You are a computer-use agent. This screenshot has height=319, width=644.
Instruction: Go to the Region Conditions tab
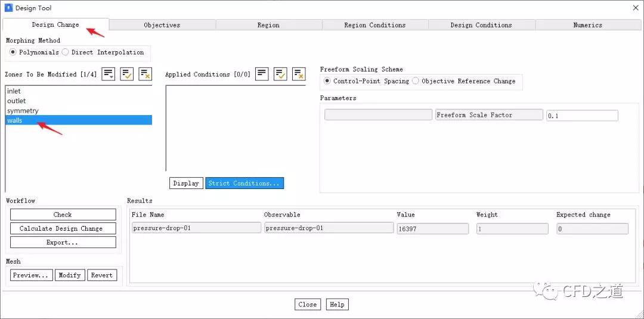[375, 25]
